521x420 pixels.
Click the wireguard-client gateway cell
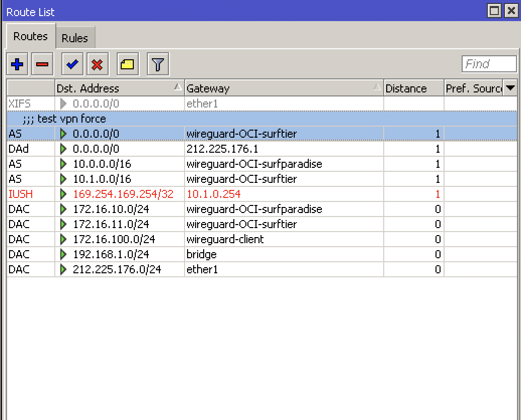click(x=284, y=239)
